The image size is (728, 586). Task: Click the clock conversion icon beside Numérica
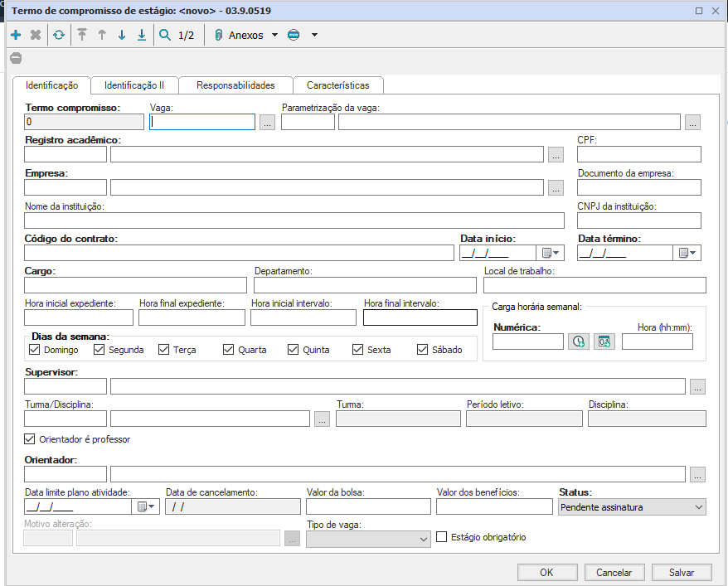coord(578,341)
